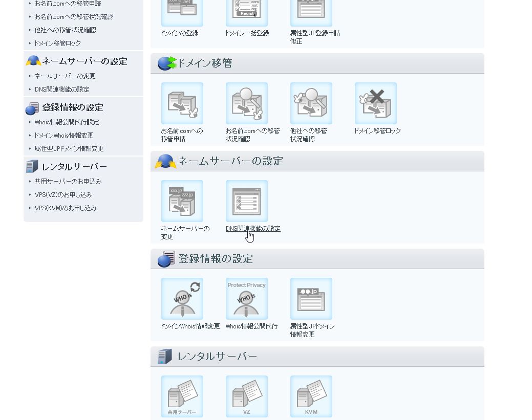Follow the ドメイン移管ロック label in main panel
This screenshot has height=420, width=532.
tap(377, 131)
